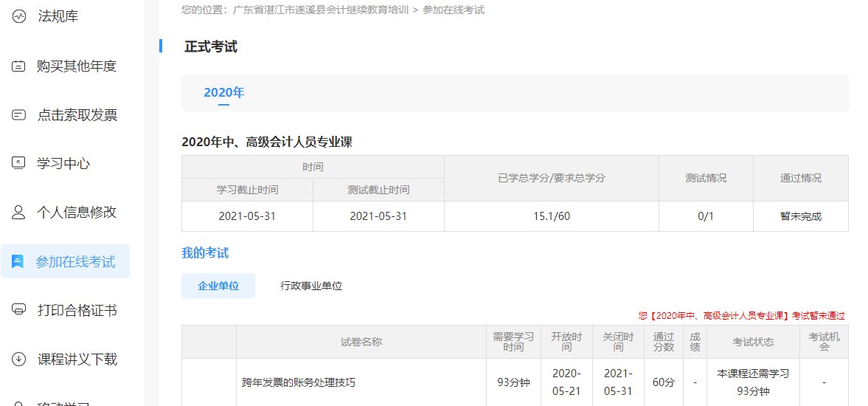Click the 购买其他年度 sidebar icon
The width and height of the screenshot is (868, 406).
pyautogui.click(x=19, y=66)
